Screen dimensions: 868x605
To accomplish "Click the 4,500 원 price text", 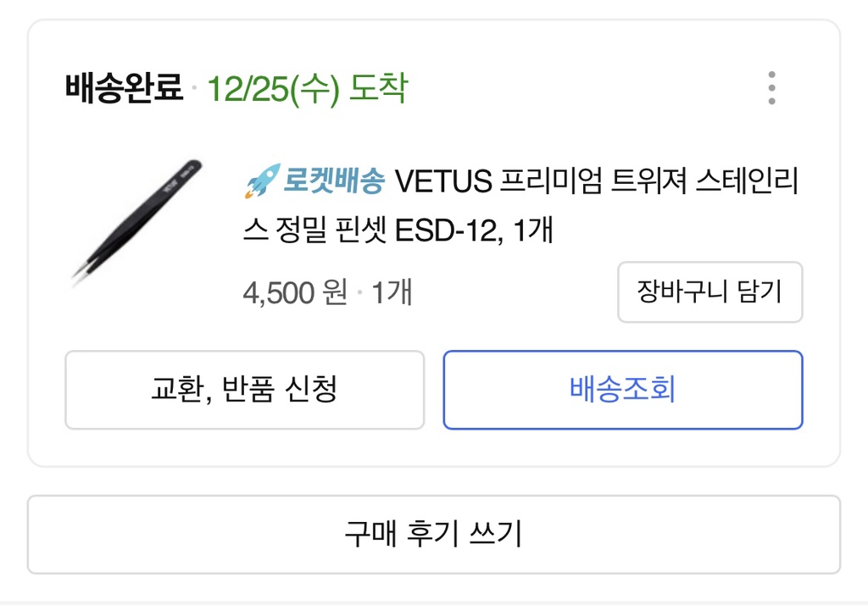I will click(295, 292).
